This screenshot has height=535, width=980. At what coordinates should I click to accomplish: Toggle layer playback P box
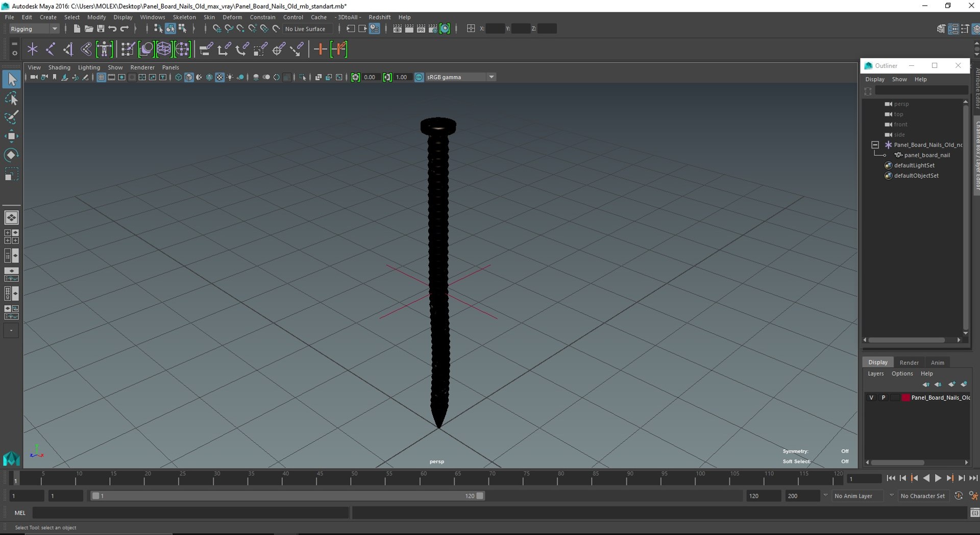point(884,398)
